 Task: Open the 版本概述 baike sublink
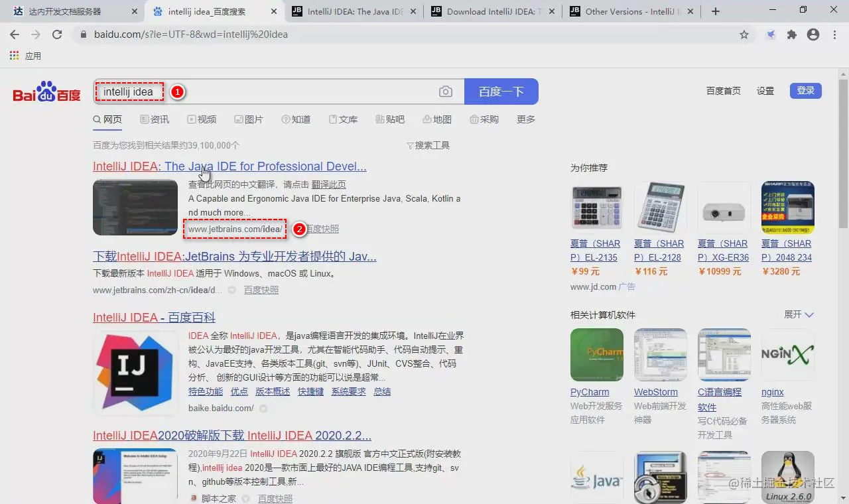coord(273,391)
